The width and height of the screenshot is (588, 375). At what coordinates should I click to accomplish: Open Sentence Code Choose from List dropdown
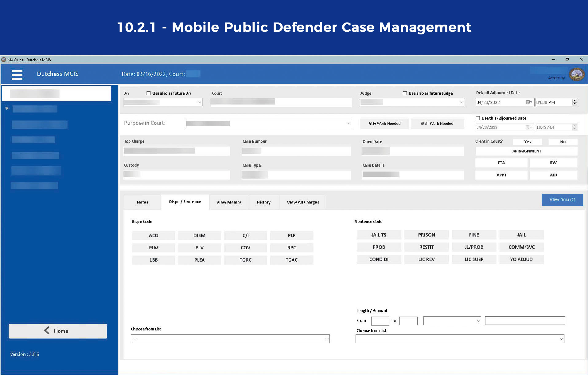pyautogui.click(x=561, y=339)
